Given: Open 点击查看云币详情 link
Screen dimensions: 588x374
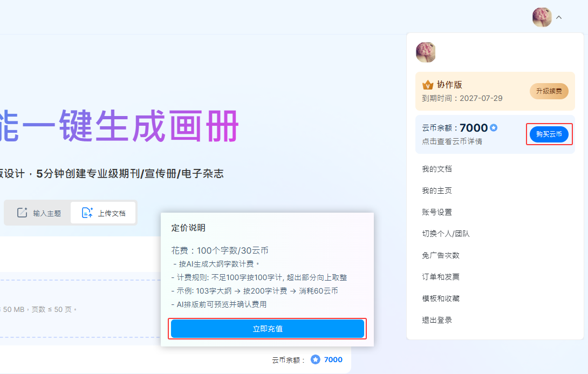Looking at the screenshot, I should [452, 141].
